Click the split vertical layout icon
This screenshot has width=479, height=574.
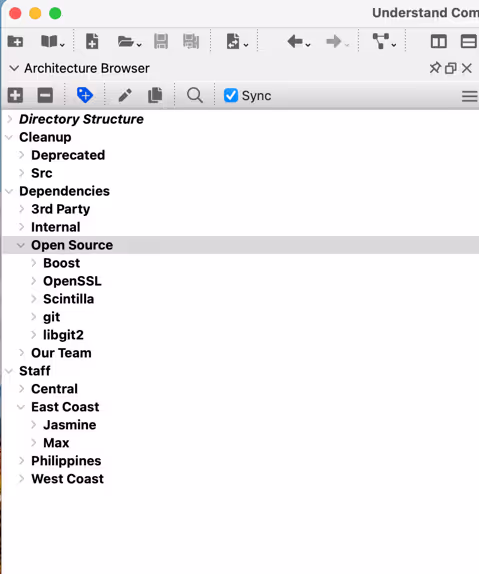(x=438, y=41)
